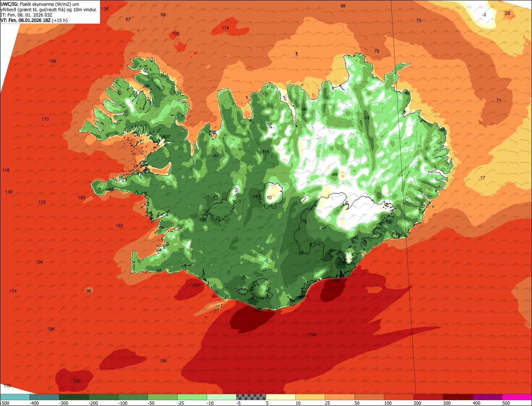
Task: Click the inland value -90
Action: (304, 109)
